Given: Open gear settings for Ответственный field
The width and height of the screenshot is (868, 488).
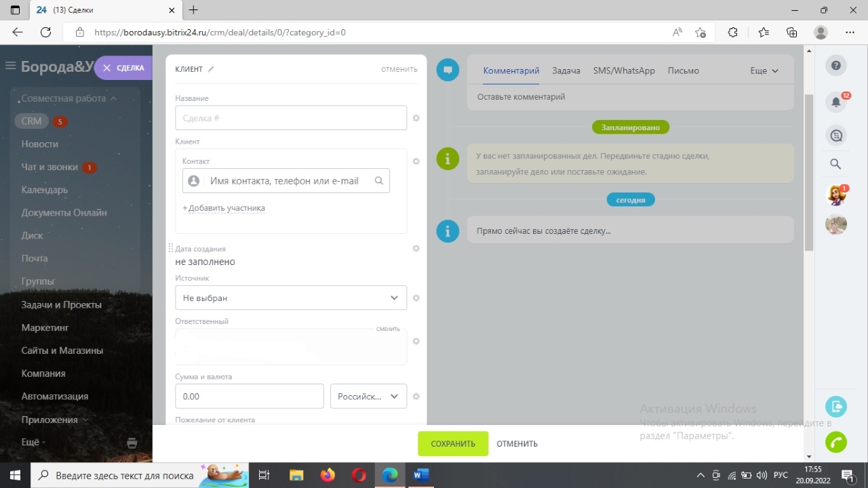Looking at the screenshot, I should [416, 342].
